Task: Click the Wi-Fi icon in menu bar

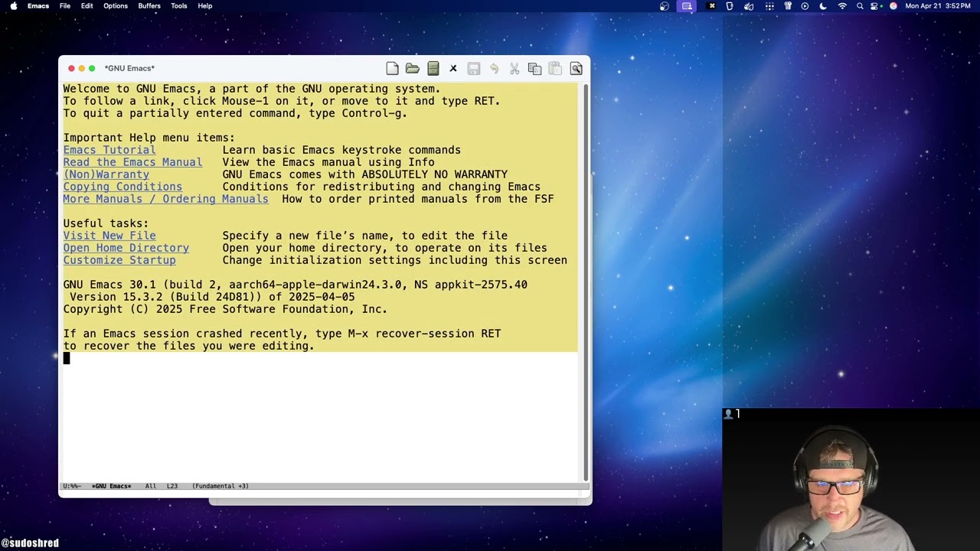Action: coord(842,6)
